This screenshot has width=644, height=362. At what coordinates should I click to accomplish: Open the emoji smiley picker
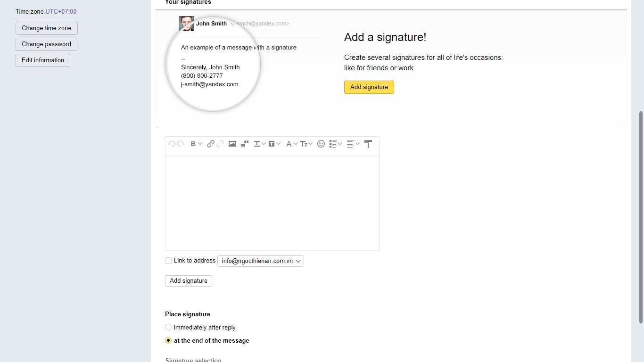tap(321, 144)
